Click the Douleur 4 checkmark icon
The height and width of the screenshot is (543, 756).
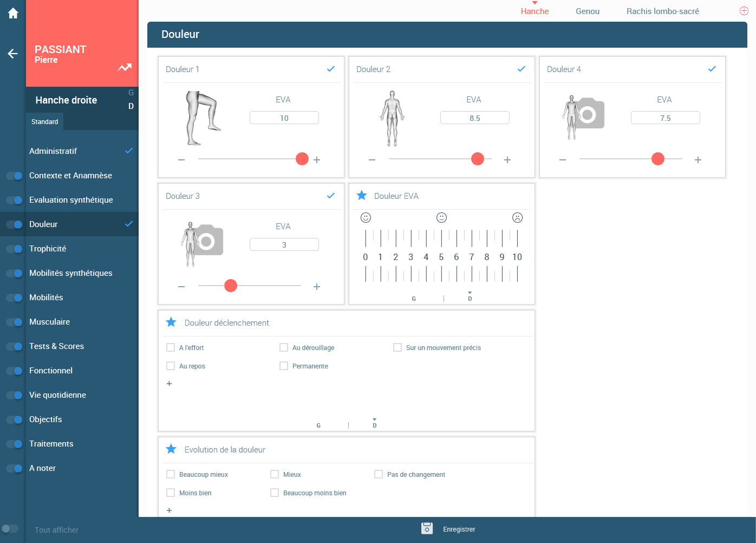point(712,69)
